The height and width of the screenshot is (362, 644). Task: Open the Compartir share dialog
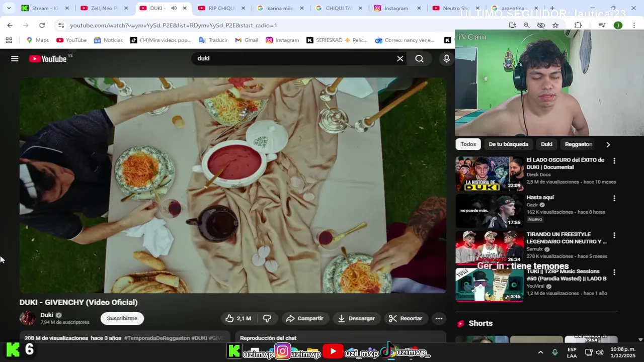click(x=305, y=318)
